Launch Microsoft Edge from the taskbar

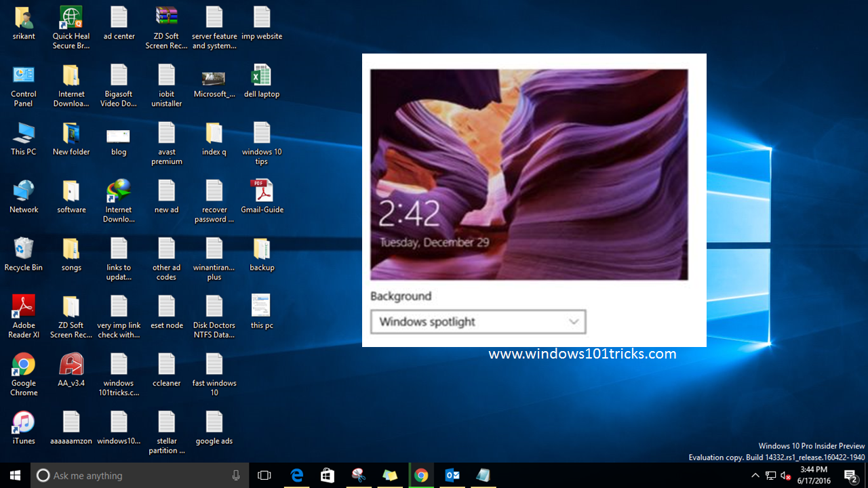(x=297, y=474)
